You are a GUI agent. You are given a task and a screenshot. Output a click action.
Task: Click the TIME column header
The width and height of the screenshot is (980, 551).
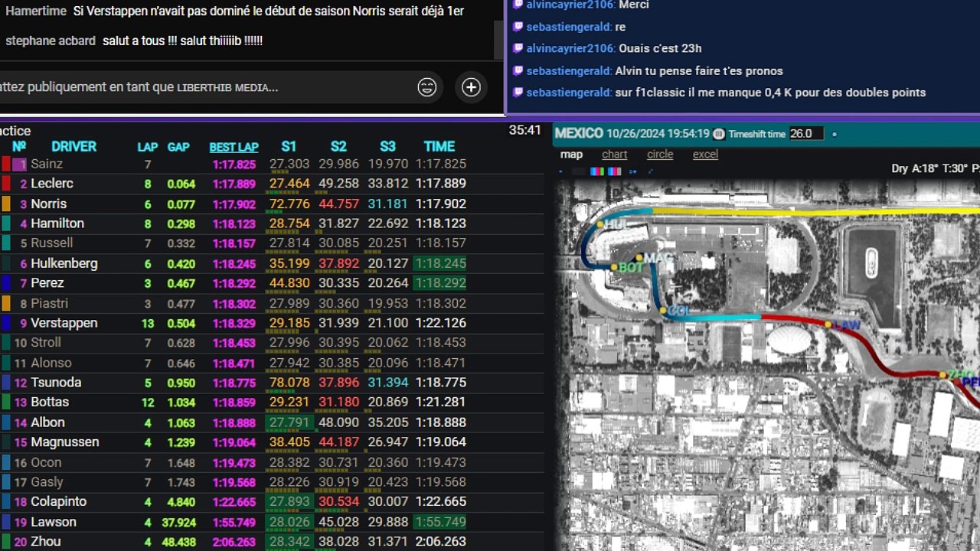[439, 146]
